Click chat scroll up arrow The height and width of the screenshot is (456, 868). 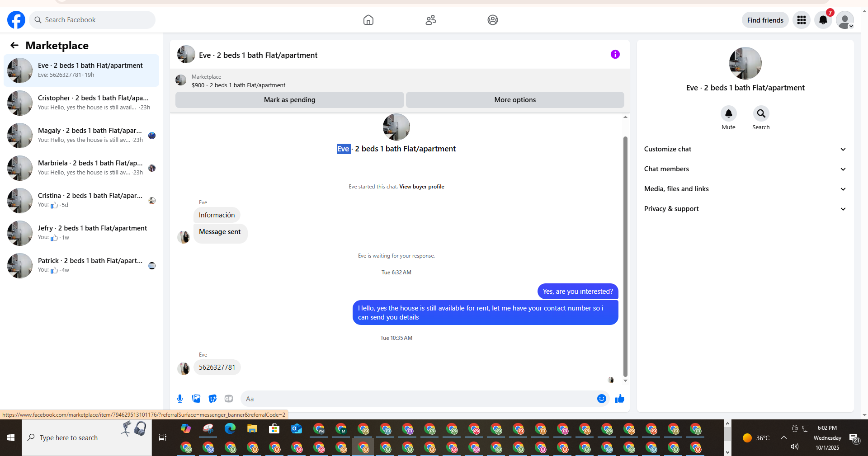(x=625, y=117)
